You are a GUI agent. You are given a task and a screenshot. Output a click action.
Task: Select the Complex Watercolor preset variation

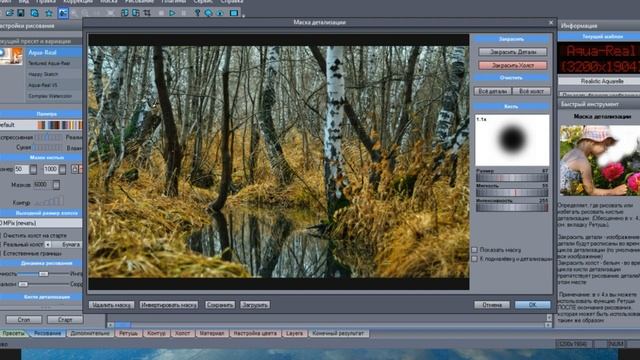click(x=54, y=96)
